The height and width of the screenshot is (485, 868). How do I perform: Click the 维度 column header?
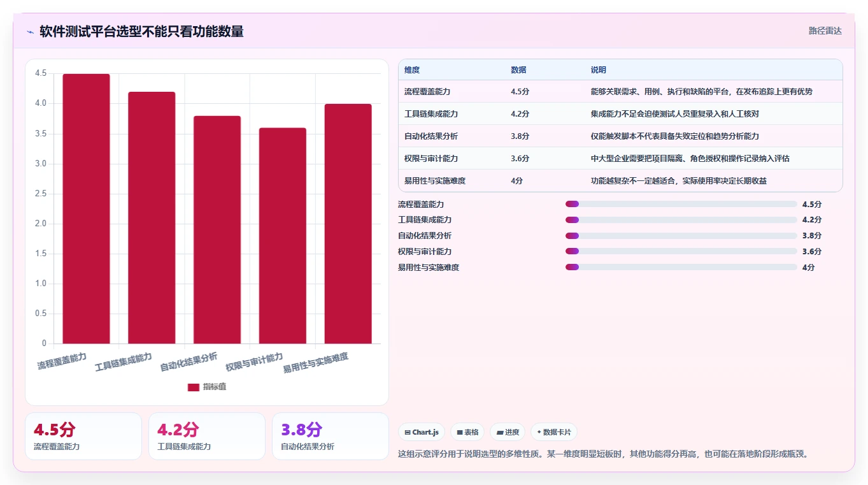pyautogui.click(x=412, y=70)
